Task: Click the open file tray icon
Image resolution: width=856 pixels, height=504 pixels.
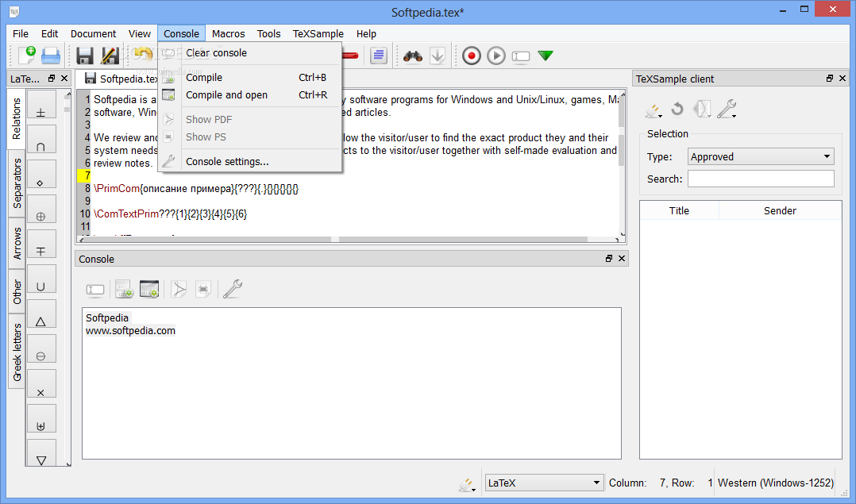Action: [51, 55]
